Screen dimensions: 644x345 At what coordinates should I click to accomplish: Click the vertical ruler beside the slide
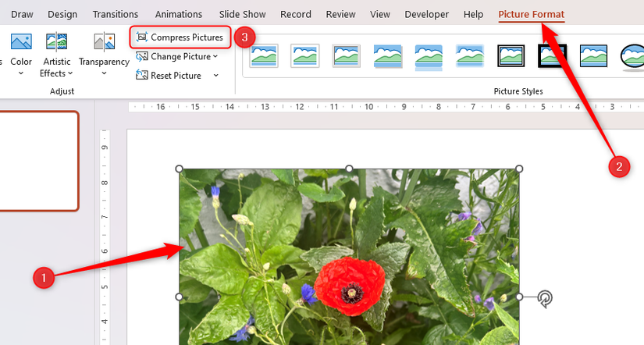coord(105,237)
